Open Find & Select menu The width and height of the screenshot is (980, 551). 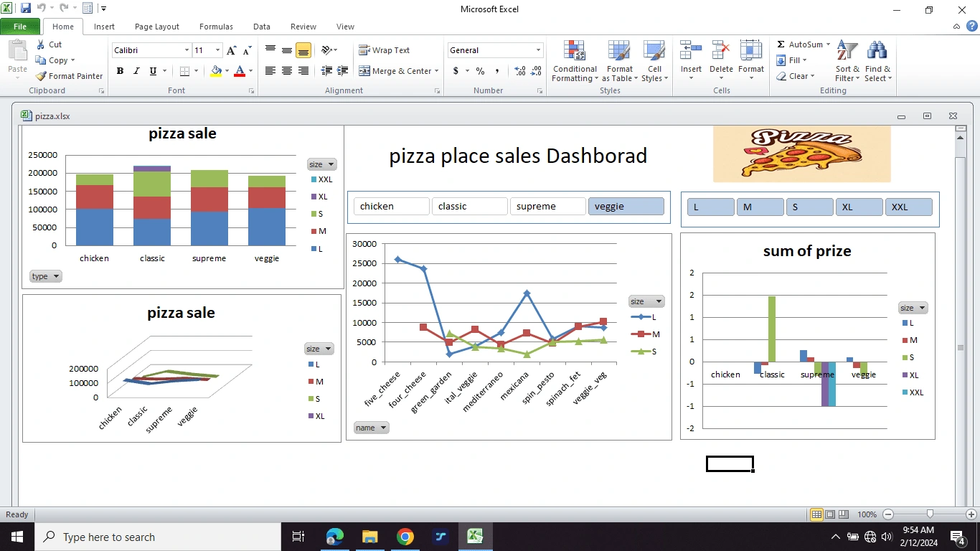[x=877, y=62]
